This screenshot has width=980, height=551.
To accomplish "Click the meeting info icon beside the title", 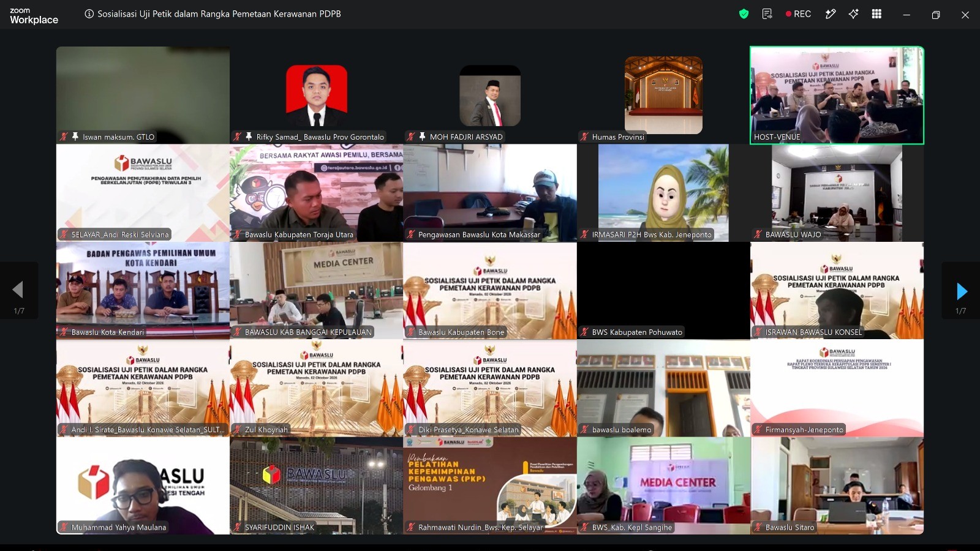I will click(89, 14).
